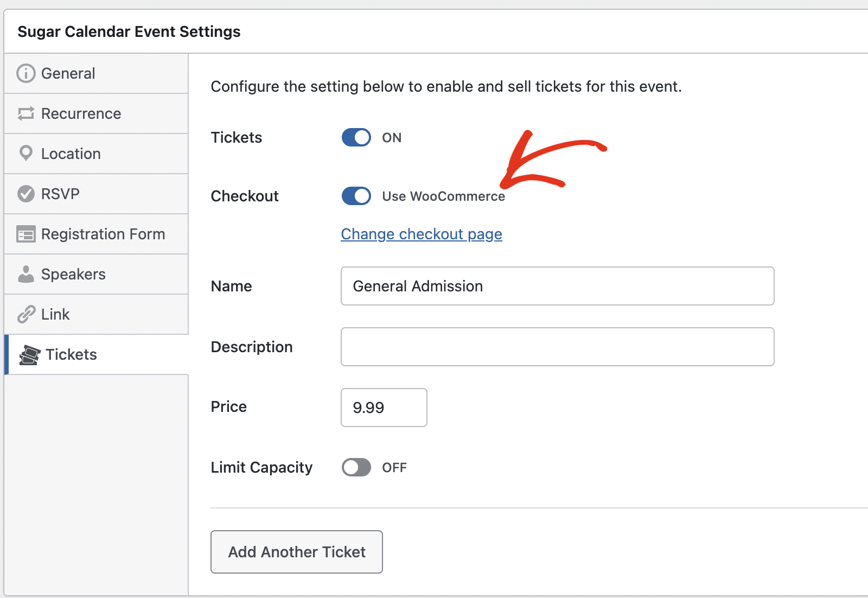Click the Location pin icon
Image resolution: width=868 pixels, height=598 pixels.
pyautogui.click(x=25, y=154)
